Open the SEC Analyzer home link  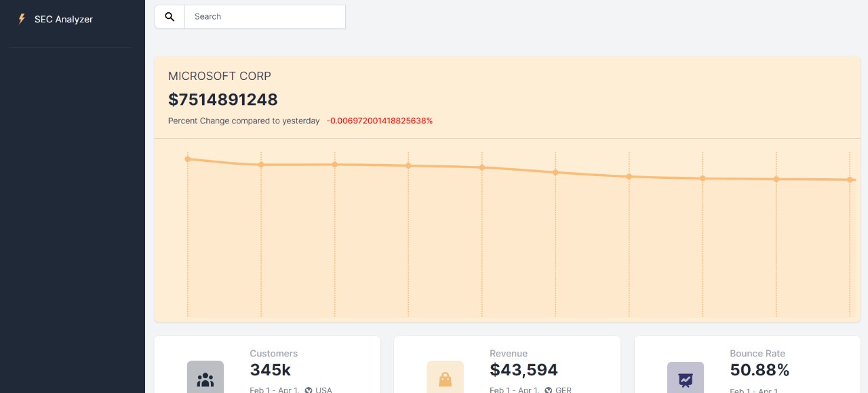coord(64,20)
